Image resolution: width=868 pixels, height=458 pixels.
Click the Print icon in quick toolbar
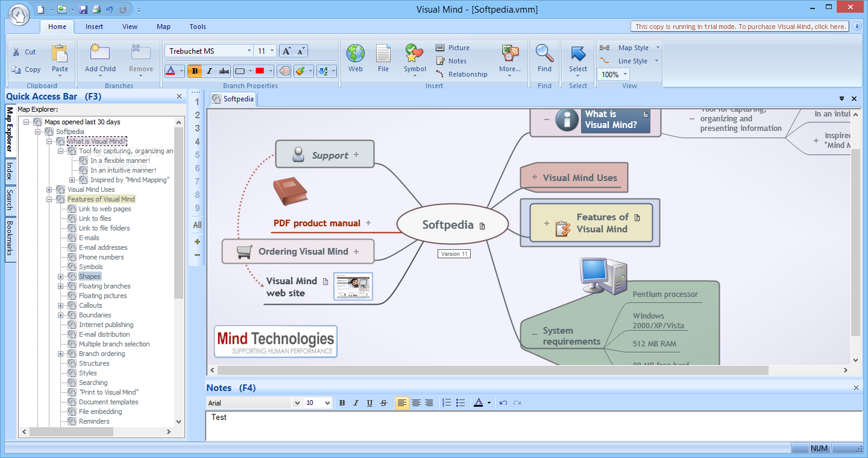(x=96, y=9)
